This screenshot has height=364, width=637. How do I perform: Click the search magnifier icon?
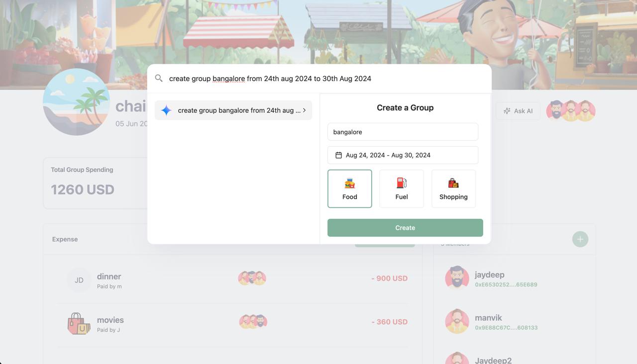pos(159,78)
